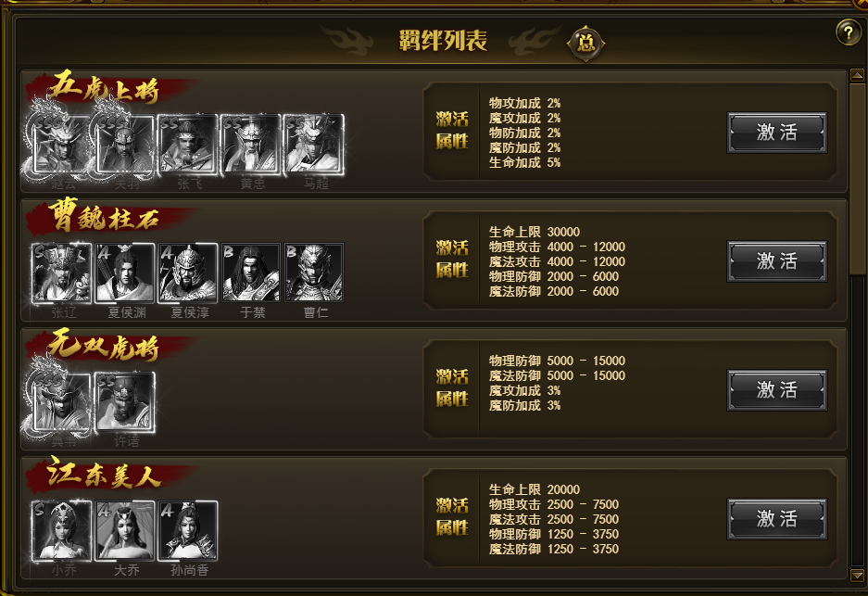This screenshot has width=868, height=596.
Task: Click the 于禁 hero portrait
Action: [x=251, y=273]
